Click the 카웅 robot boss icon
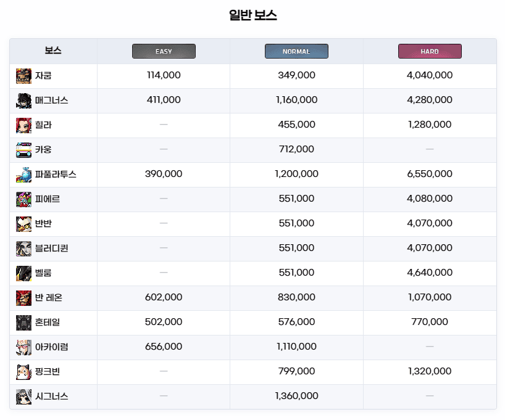The width and height of the screenshot is (505, 420). (x=24, y=150)
